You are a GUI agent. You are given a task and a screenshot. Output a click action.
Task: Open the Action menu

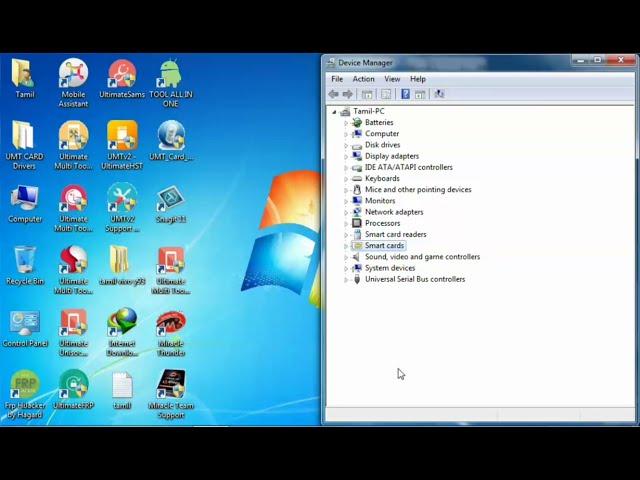(363, 79)
